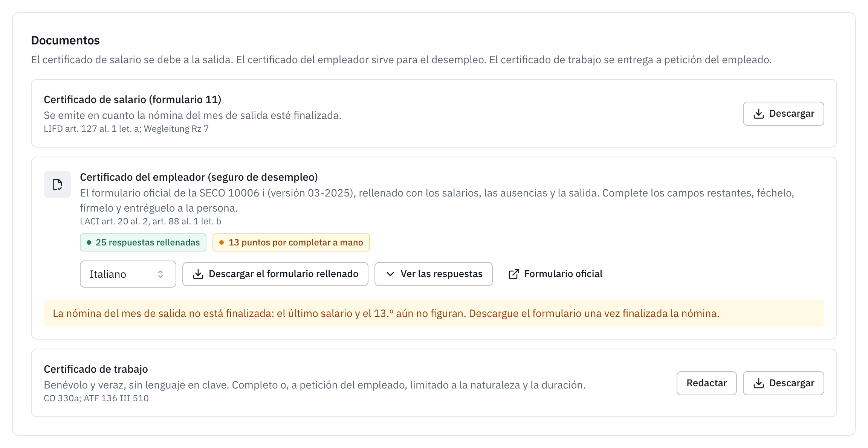The image size is (868, 448).
Task: Click the LIFD art. 127 legal reference
Action: tap(126, 129)
